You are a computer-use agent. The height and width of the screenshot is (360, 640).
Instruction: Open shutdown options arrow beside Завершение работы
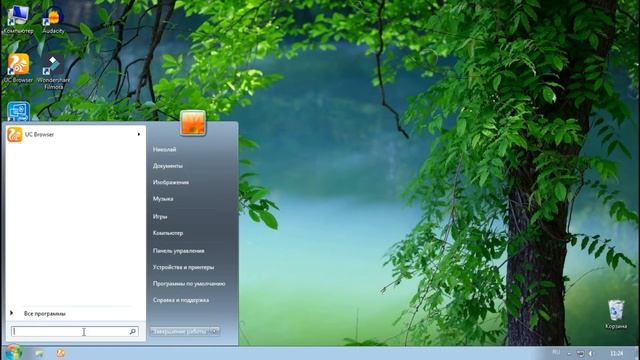coord(215,331)
